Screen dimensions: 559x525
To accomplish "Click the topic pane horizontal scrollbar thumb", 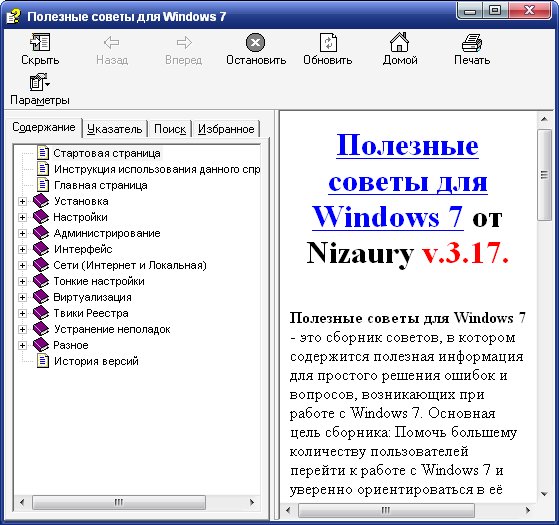I will [386, 510].
